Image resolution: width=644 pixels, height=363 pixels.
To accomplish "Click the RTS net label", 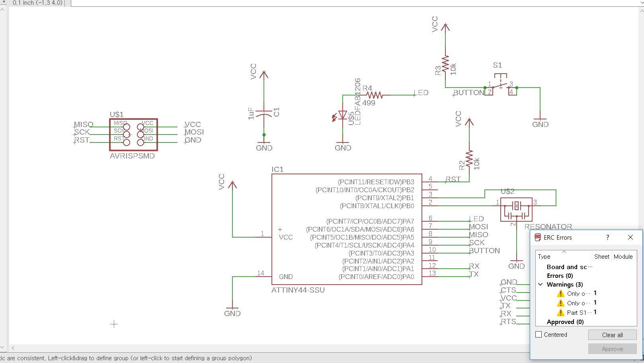I will tap(508, 321).
